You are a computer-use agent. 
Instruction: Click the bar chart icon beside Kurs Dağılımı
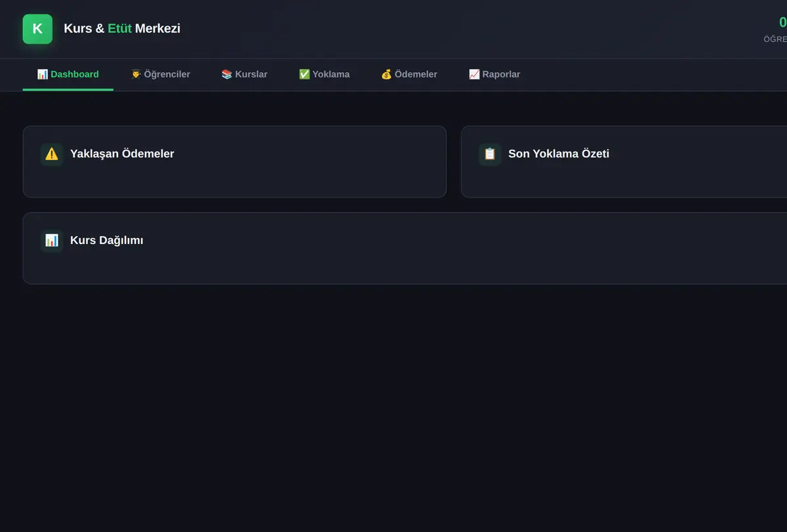click(x=52, y=241)
